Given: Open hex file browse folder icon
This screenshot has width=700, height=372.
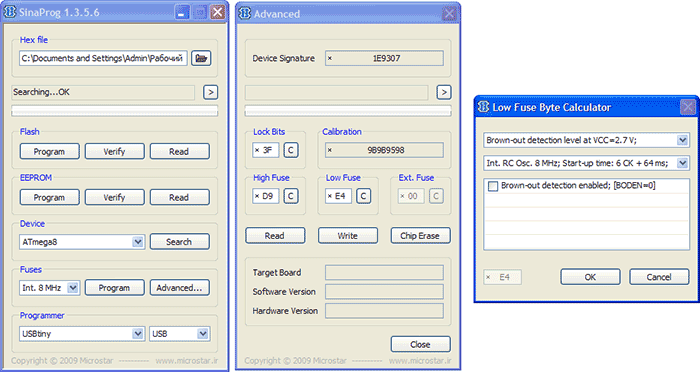Looking at the screenshot, I should point(201,58).
